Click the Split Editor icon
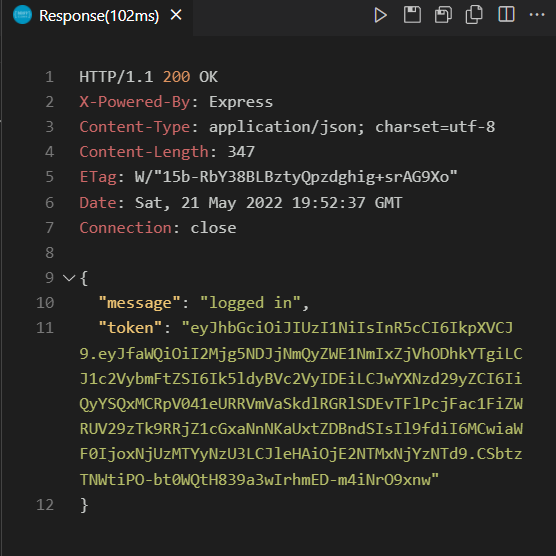The image size is (556, 556). (506, 15)
